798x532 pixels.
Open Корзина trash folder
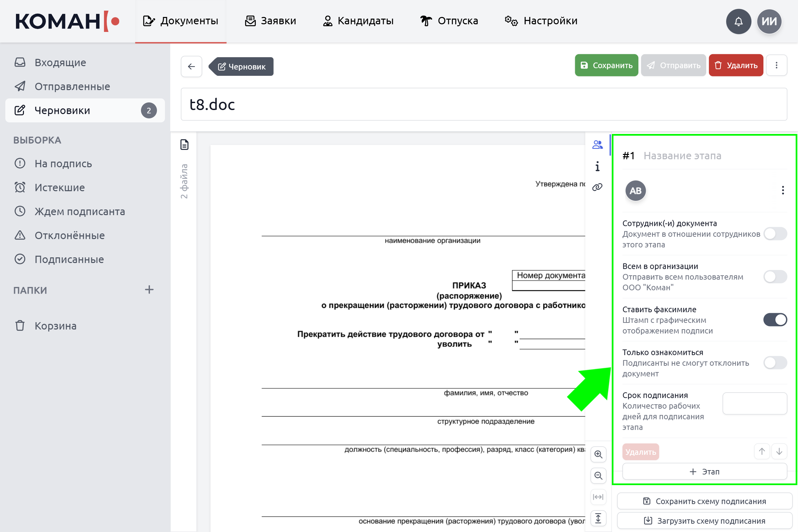85,326
